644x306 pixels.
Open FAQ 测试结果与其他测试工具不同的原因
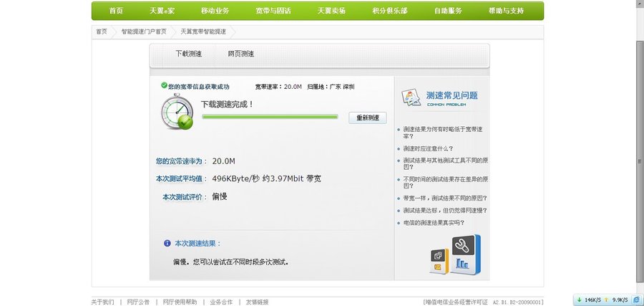pos(445,163)
